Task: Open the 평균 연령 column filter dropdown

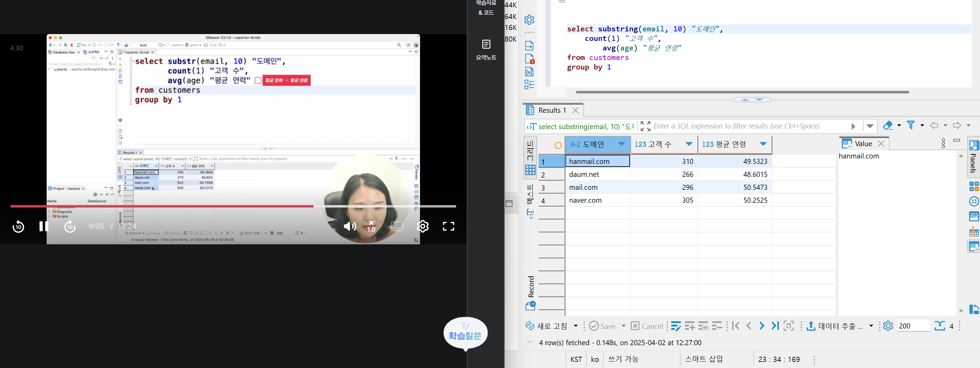Action: [x=763, y=144]
